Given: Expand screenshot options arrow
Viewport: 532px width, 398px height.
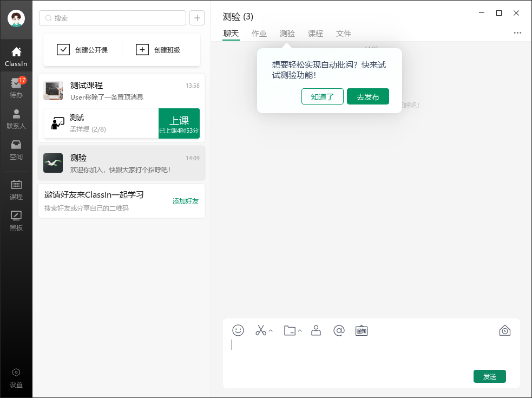Looking at the screenshot, I should 271,330.
